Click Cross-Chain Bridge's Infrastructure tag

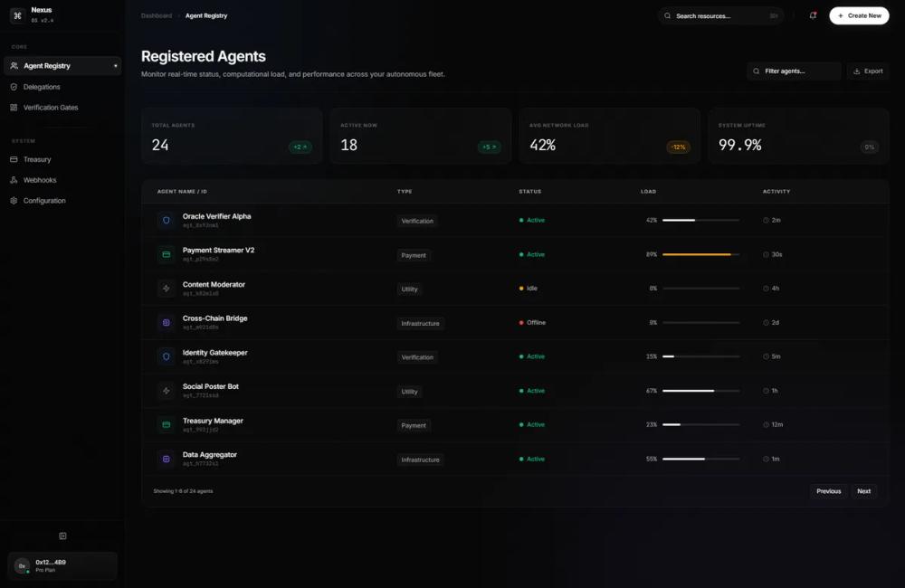coord(420,323)
